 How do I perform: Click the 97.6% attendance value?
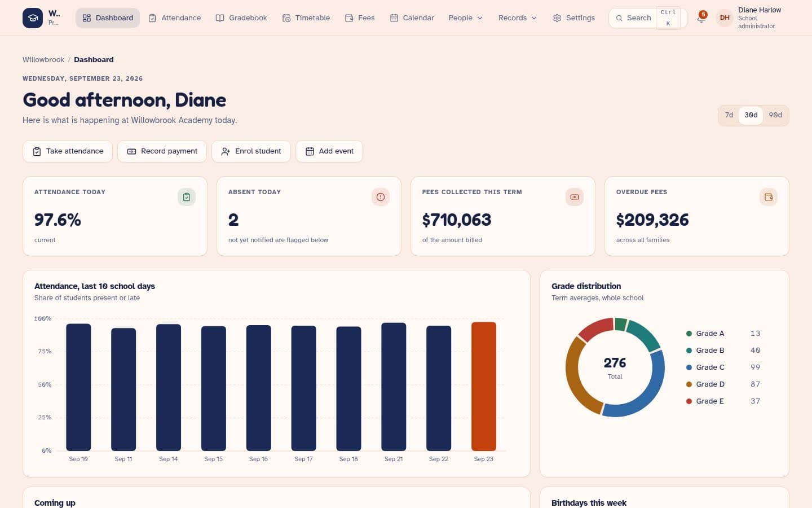pyautogui.click(x=58, y=220)
